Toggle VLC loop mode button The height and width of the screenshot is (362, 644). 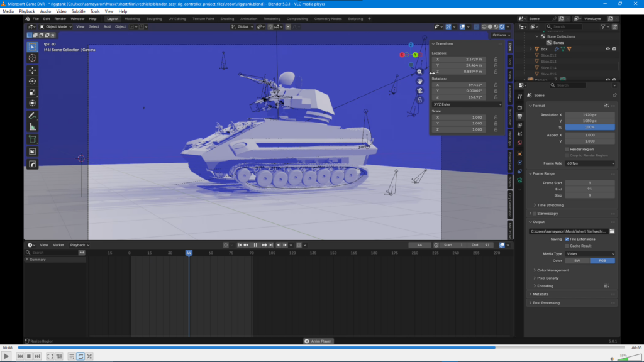click(80, 356)
